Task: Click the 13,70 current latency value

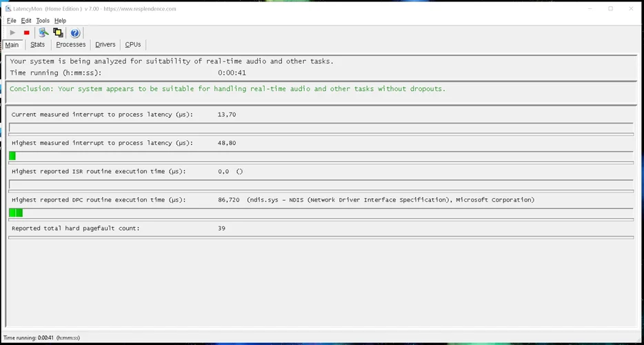Action: tap(227, 115)
